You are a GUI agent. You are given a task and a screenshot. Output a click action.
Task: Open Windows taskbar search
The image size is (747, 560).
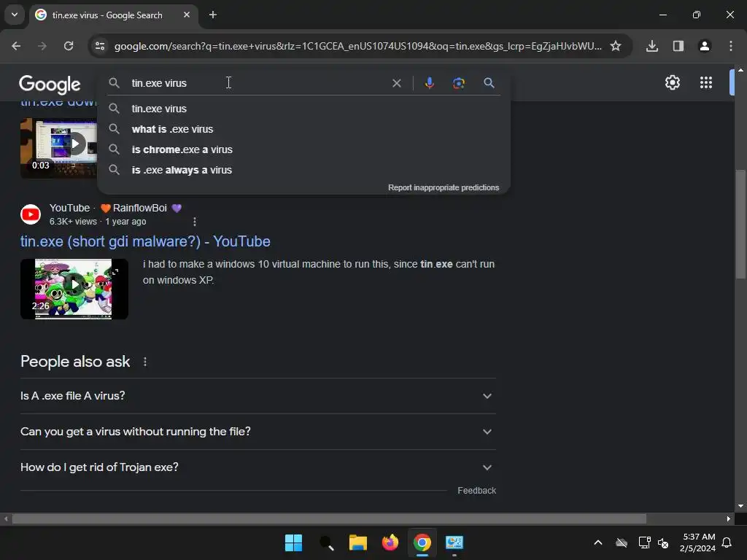(x=326, y=542)
